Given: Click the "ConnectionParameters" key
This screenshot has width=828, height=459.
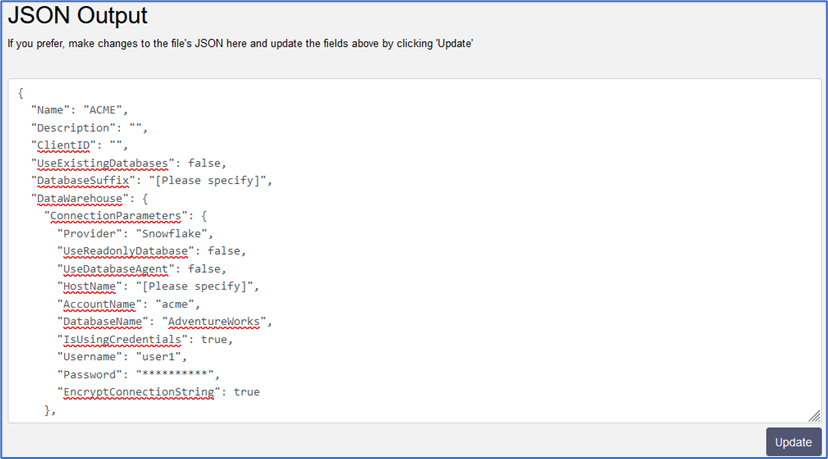Looking at the screenshot, I should [x=113, y=216].
